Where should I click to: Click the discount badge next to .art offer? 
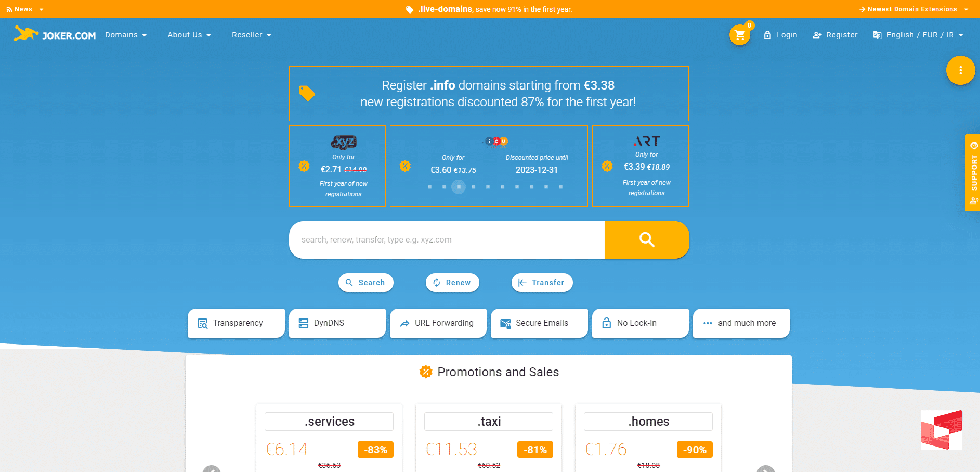(607, 166)
